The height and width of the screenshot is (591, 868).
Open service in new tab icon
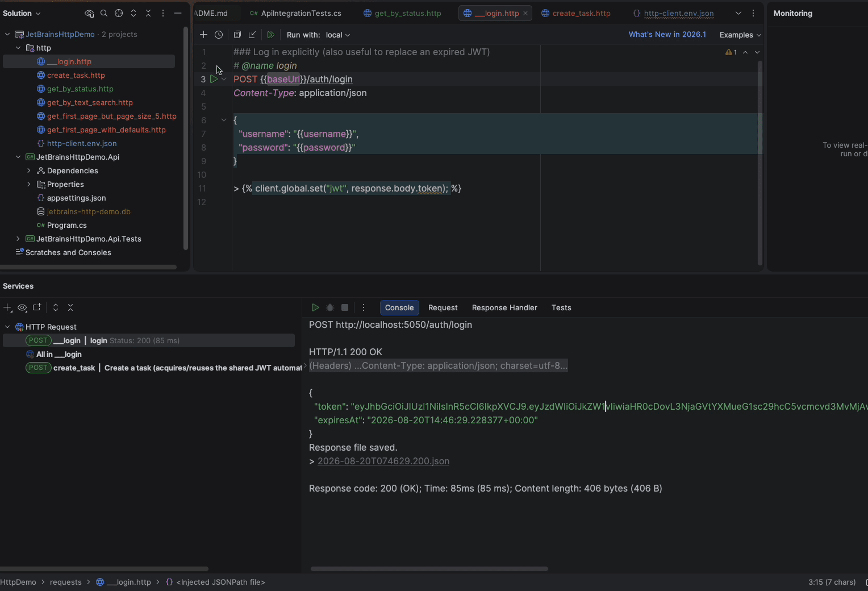click(x=37, y=307)
